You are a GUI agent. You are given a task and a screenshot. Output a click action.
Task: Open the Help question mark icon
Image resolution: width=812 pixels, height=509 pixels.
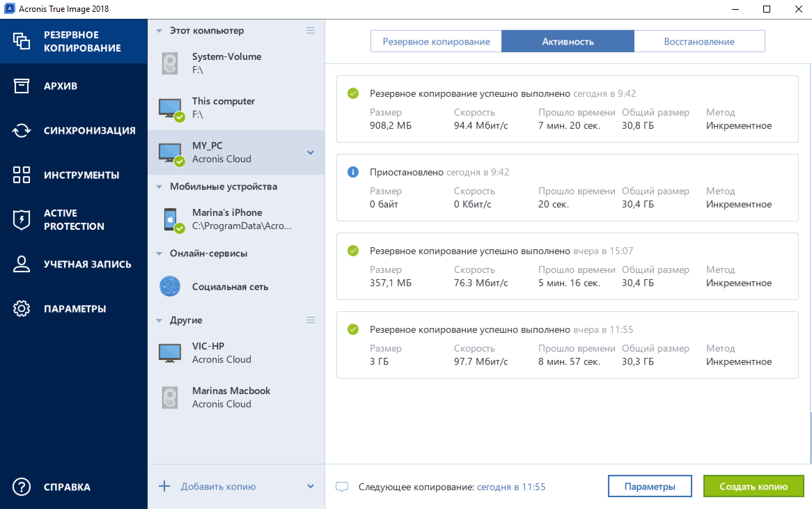click(x=22, y=487)
